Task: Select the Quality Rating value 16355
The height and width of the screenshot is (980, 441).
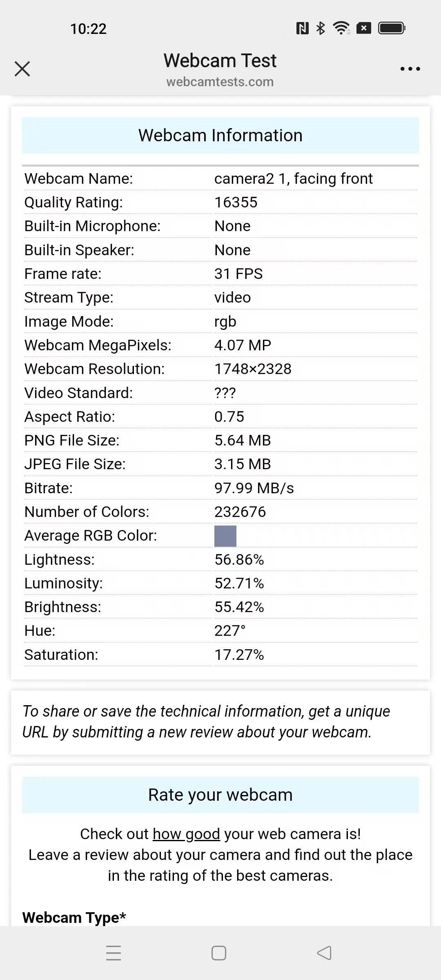Action: (236, 202)
